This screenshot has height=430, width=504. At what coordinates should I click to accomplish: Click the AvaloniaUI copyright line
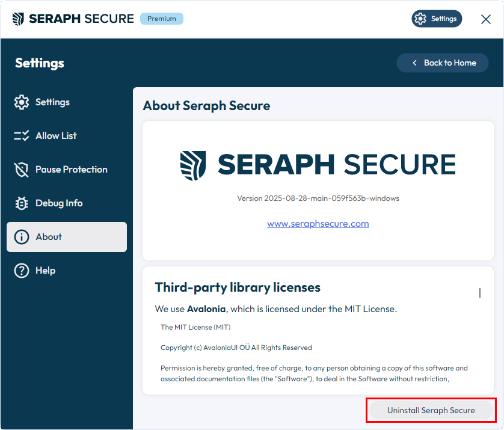click(x=236, y=348)
